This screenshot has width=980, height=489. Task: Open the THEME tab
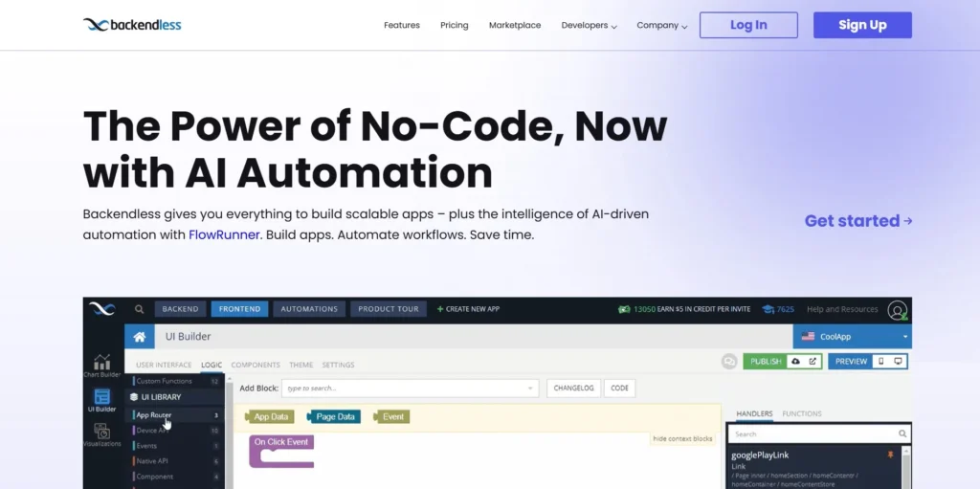click(x=301, y=365)
